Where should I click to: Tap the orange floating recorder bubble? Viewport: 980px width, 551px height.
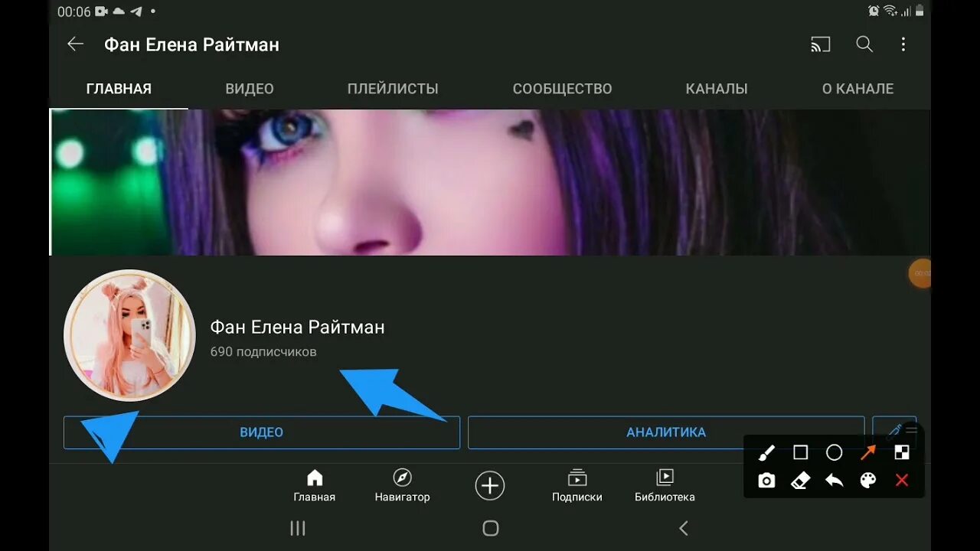click(x=920, y=273)
